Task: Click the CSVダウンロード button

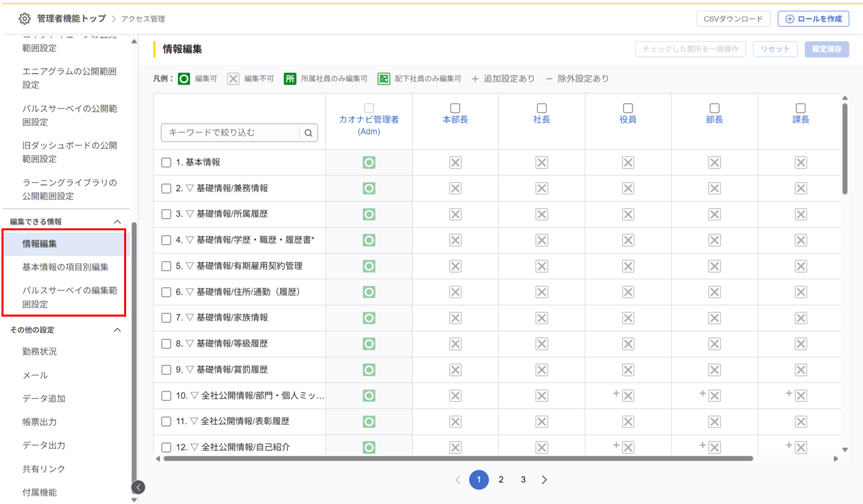Action: point(733,19)
